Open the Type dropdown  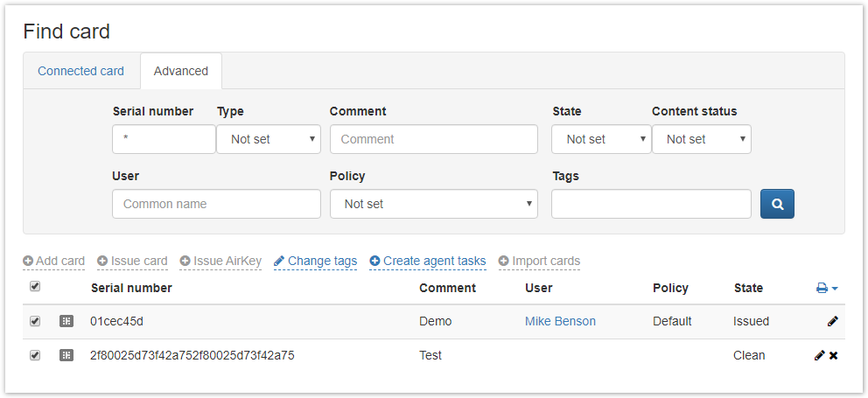[x=269, y=139]
